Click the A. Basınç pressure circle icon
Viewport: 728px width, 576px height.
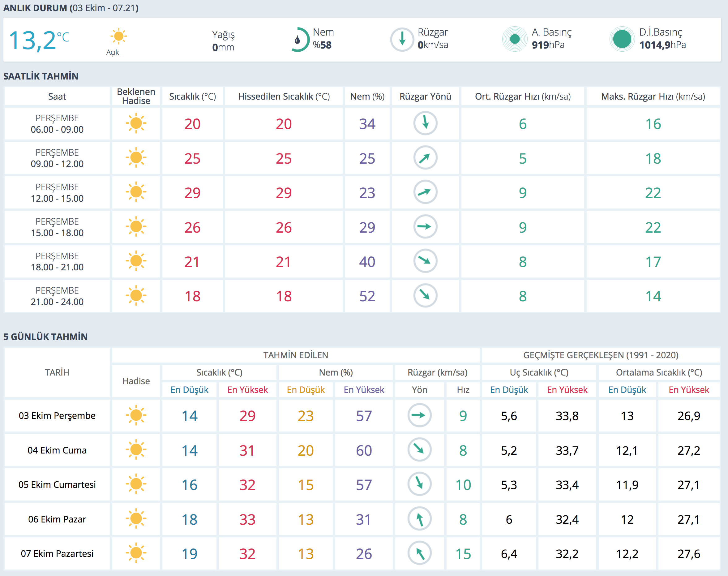point(515,39)
